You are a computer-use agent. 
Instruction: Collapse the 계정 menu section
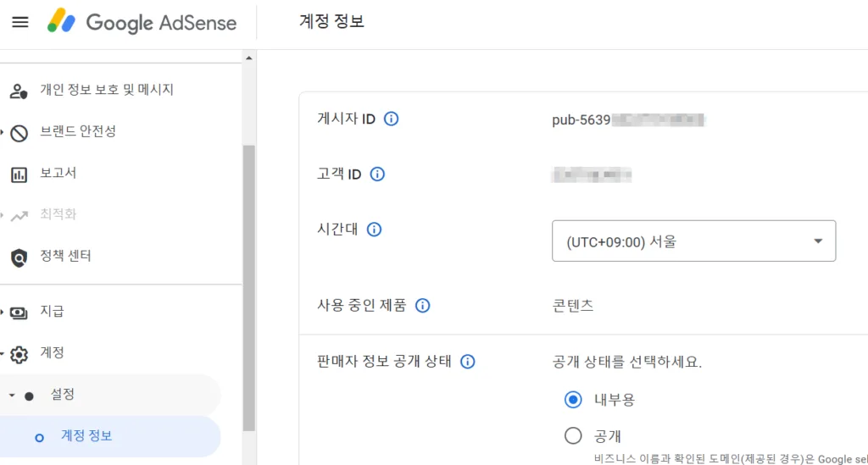click(3, 353)
